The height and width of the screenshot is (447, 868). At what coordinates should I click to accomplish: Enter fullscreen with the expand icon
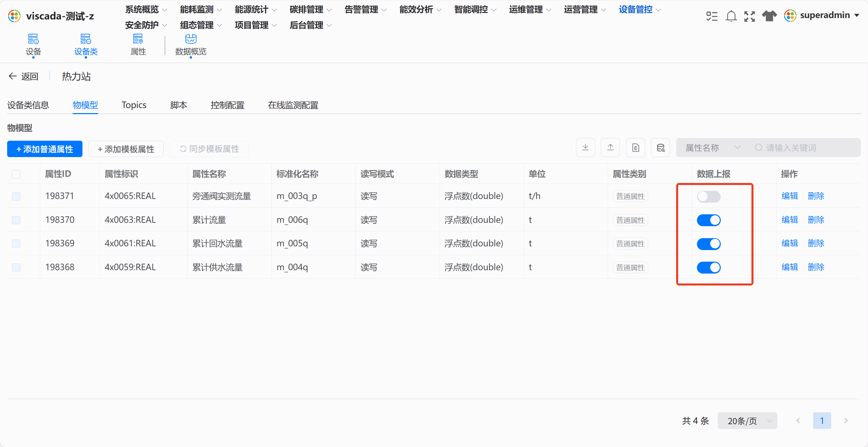coord(749,16)
